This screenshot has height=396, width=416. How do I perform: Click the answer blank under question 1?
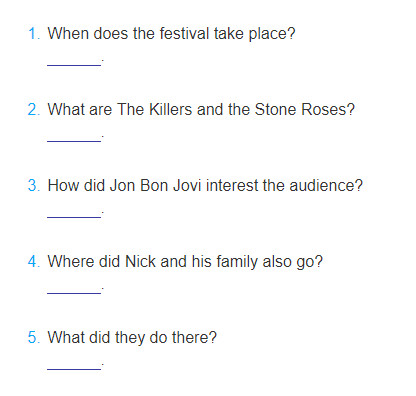[74, 63]
